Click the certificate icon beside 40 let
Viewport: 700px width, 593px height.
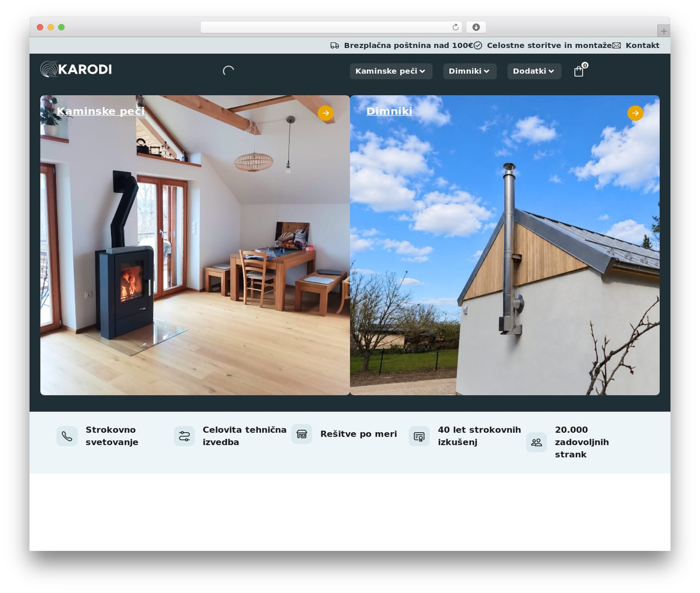tap(419, 436)
